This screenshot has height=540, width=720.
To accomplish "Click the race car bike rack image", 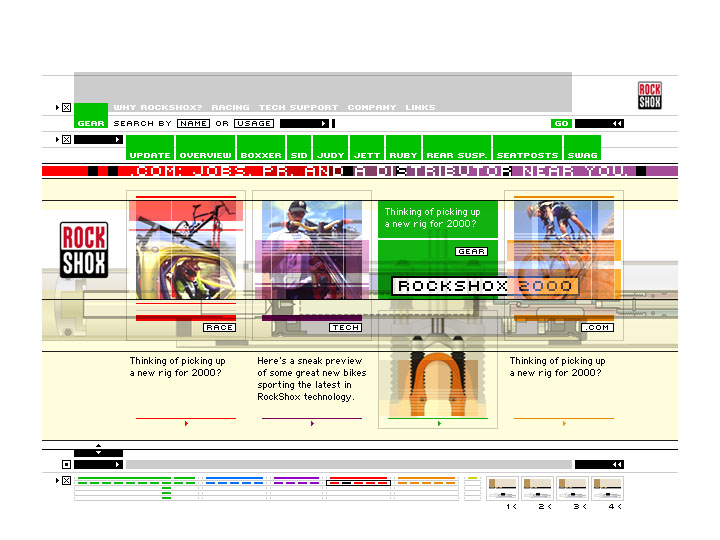I will pyautogui.click(x=186, y=250).
